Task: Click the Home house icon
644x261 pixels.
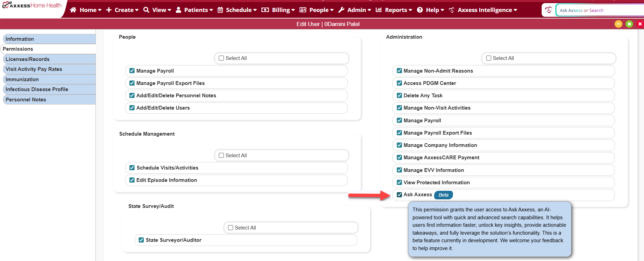Action: (73, 10)
